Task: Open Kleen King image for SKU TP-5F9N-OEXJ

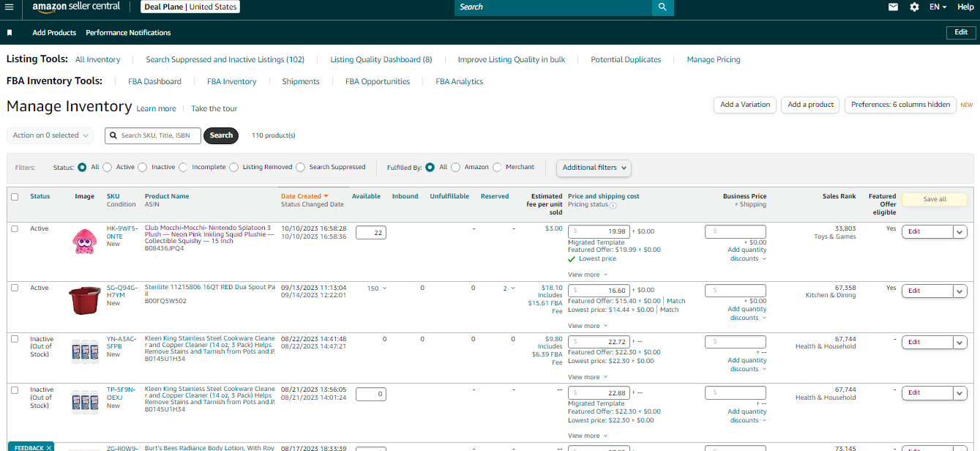Action: click(85, 403)
